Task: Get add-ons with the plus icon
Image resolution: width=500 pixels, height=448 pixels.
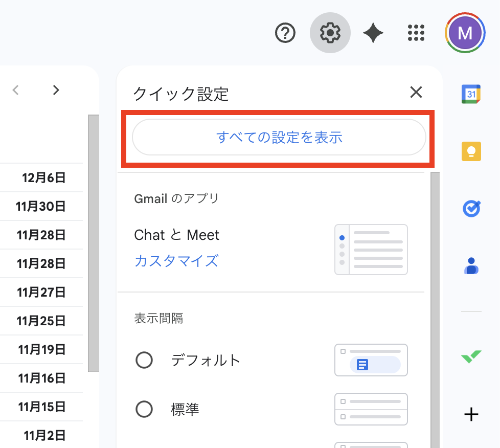Action: click(x=471, y=414)
